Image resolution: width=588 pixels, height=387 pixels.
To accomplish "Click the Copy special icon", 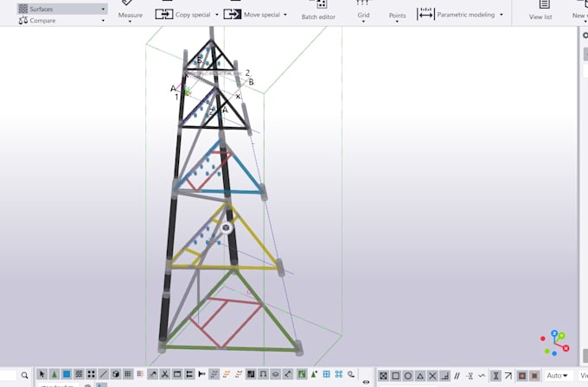I will click(164, 14).
